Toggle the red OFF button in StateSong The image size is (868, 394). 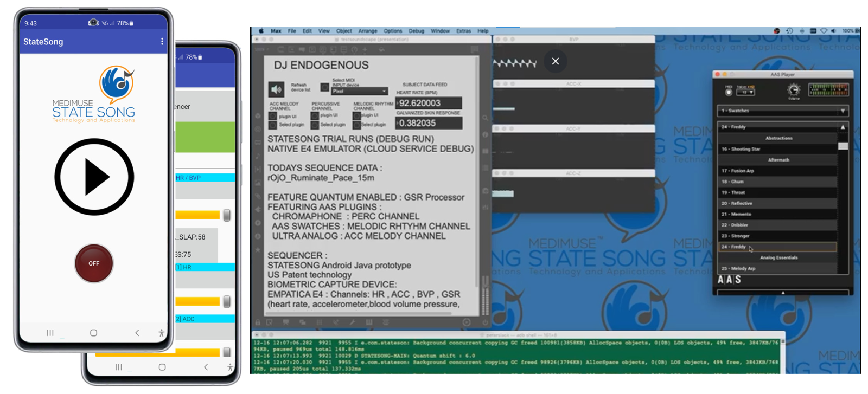coord(94,263)
